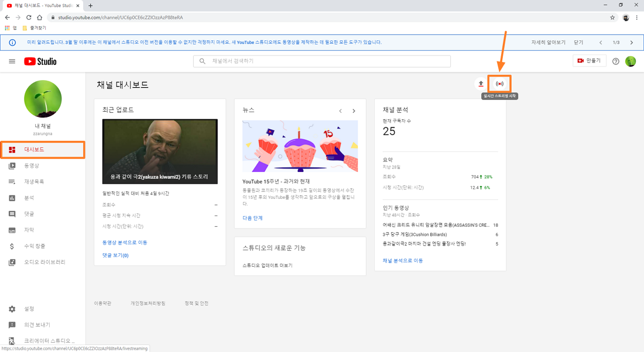
Task: Open 수익 창출 in the sidebar
Action: [x=43, y=246]
